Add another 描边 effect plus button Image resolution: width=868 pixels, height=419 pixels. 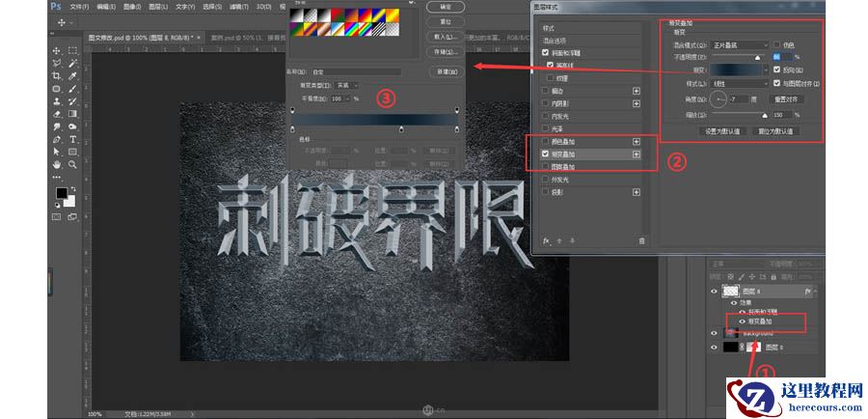pos(637,91)
